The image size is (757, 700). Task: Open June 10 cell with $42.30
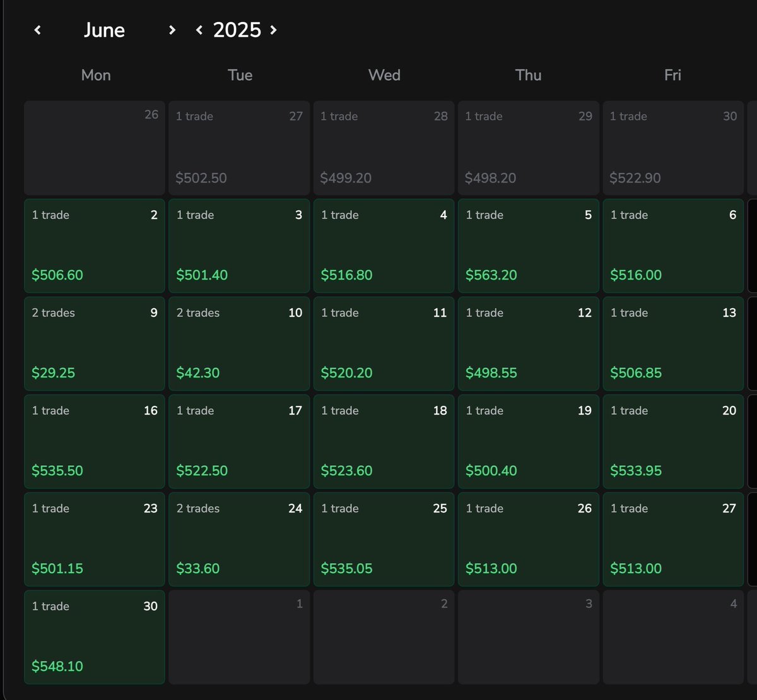[x=239, y=344]
